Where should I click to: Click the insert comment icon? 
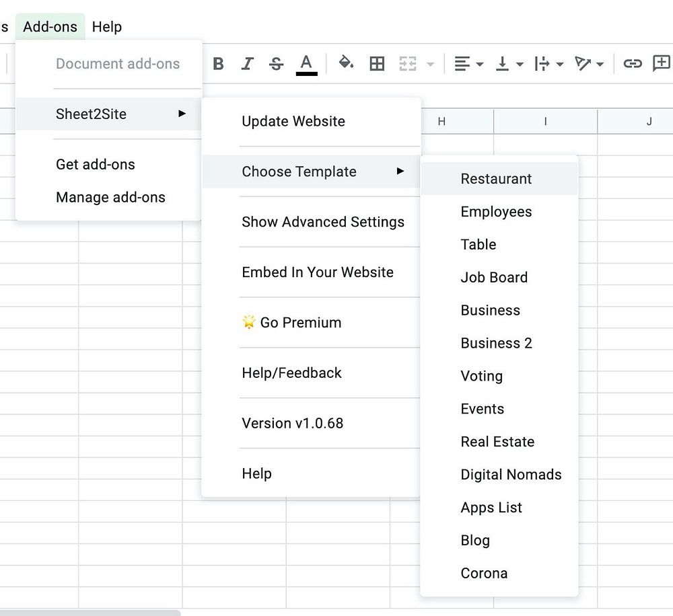click(662, 63)
